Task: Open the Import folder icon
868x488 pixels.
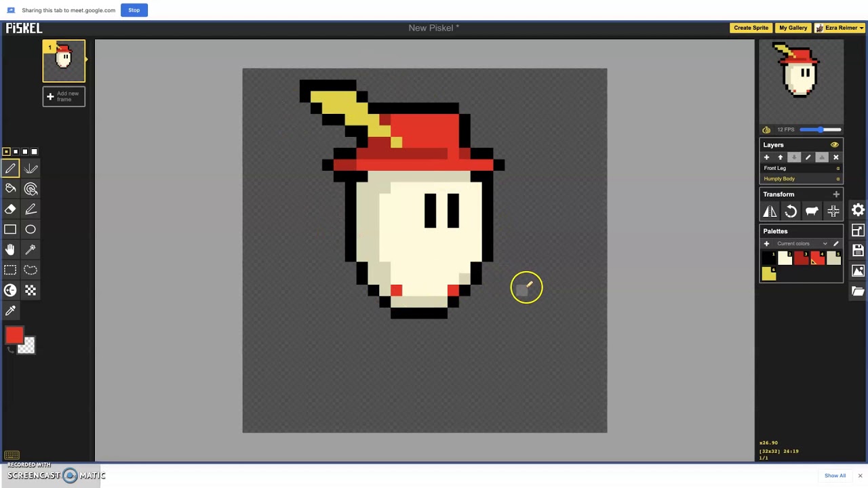Action: pos(858,291)
